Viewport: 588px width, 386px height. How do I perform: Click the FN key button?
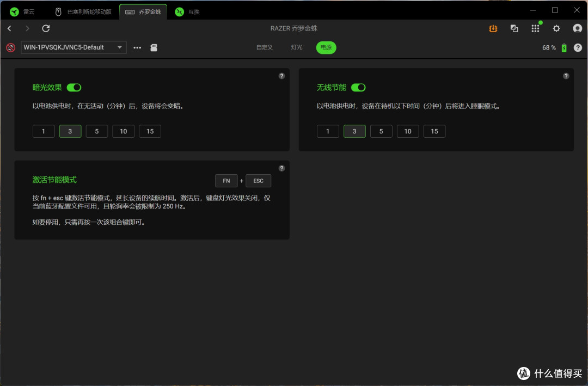coord(226,181)
